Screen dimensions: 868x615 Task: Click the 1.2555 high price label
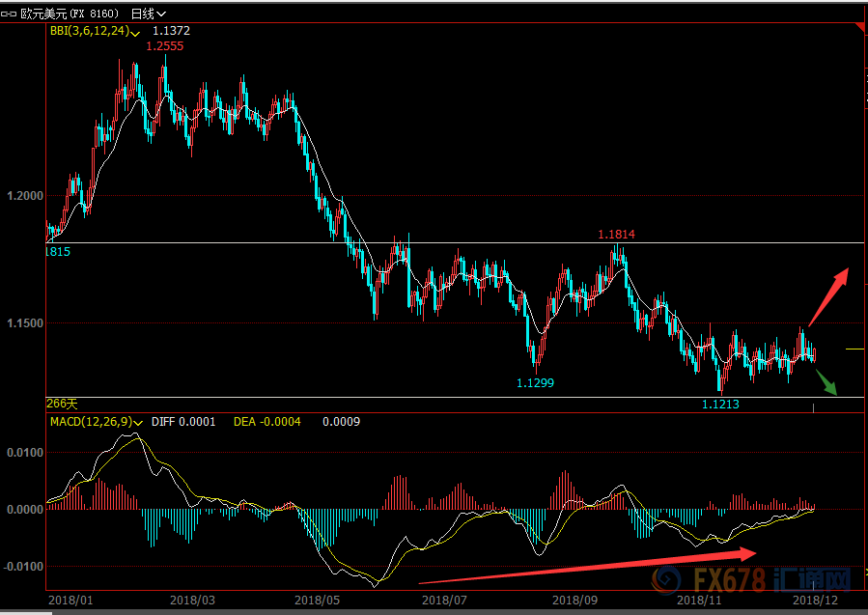164,45
